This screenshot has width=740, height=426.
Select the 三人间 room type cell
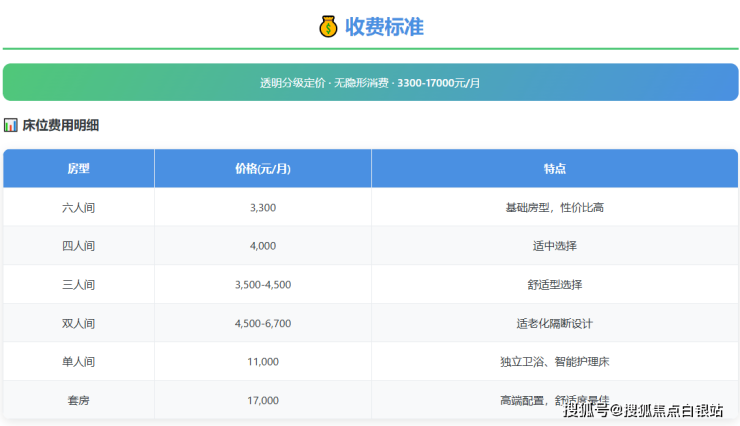[78, 284]
